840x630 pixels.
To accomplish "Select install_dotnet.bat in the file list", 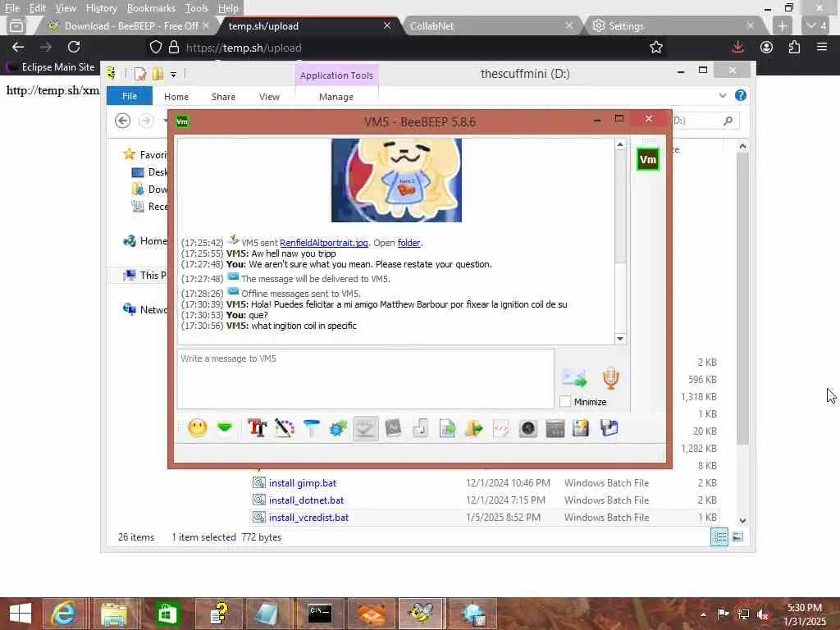I will coord(307,500).
